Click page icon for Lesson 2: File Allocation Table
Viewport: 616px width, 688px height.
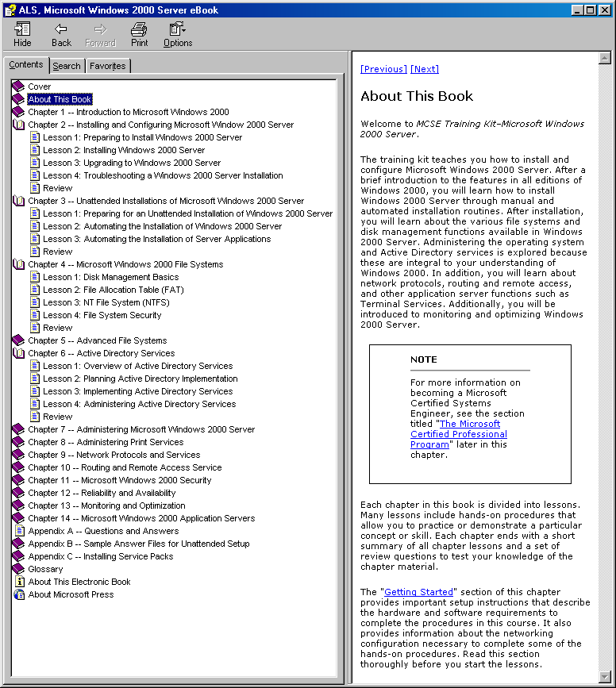(x=35, y=290)
